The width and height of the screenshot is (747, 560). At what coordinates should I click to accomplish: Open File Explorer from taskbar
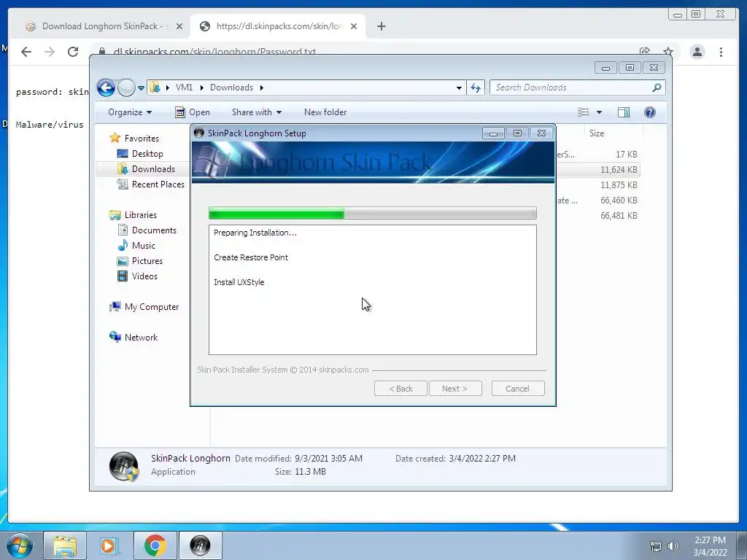tap(65, 545)
